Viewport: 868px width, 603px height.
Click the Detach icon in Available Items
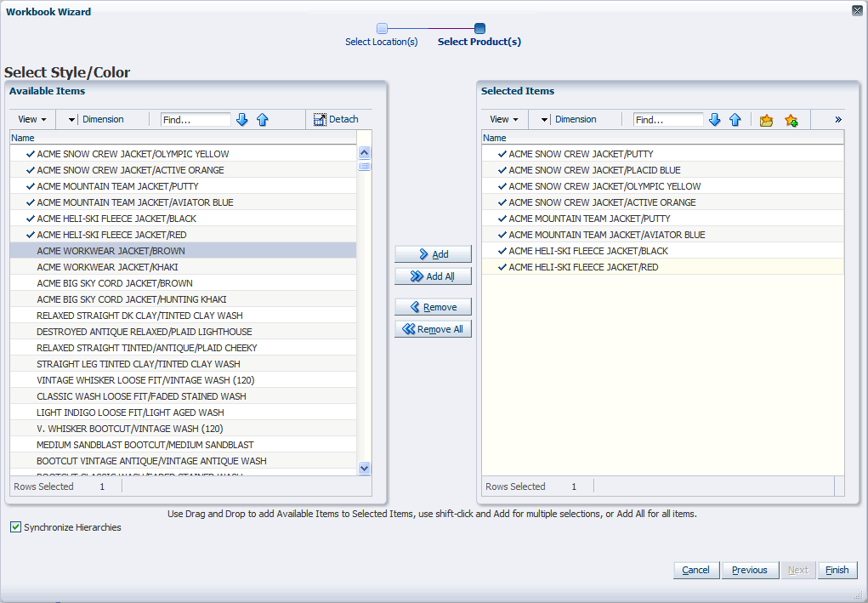pyautogui.click(x=320, y=120)
